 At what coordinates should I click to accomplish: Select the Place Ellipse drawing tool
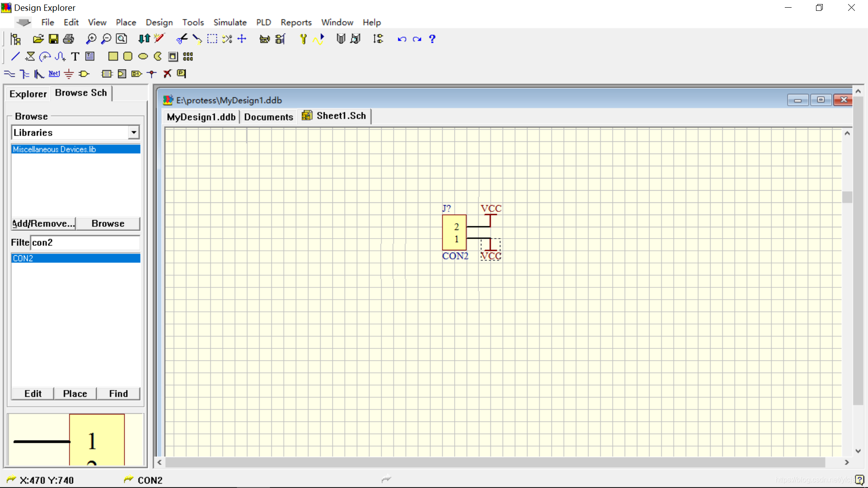(x=143, y=56)
